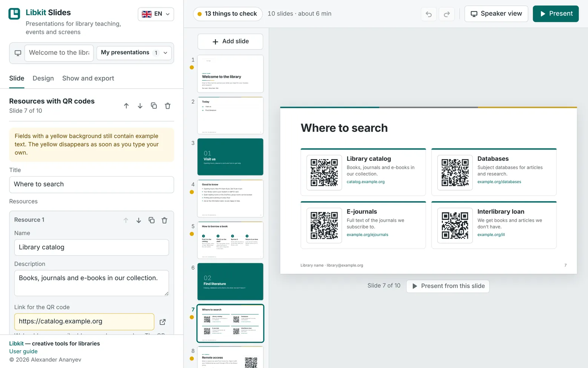Select slide 2 Today thumbnail
This screenshot has width=588, height=368.
click(x=230, y=115)
